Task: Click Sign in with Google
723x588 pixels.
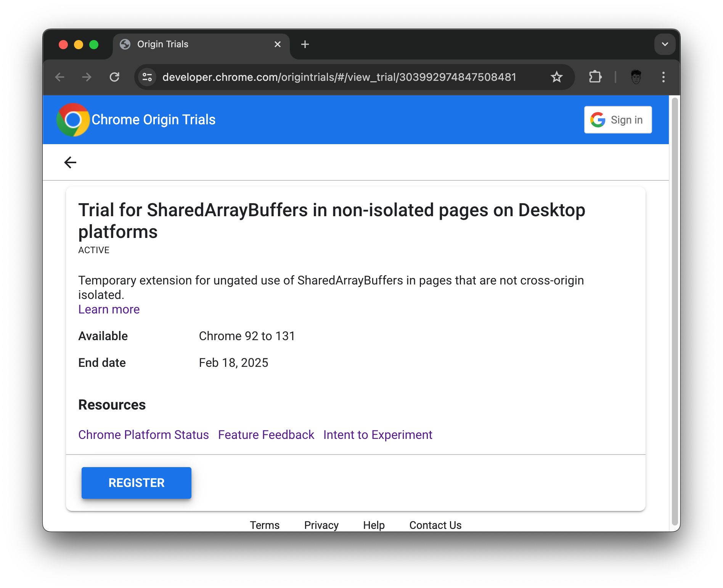Action: click(618, 120)
